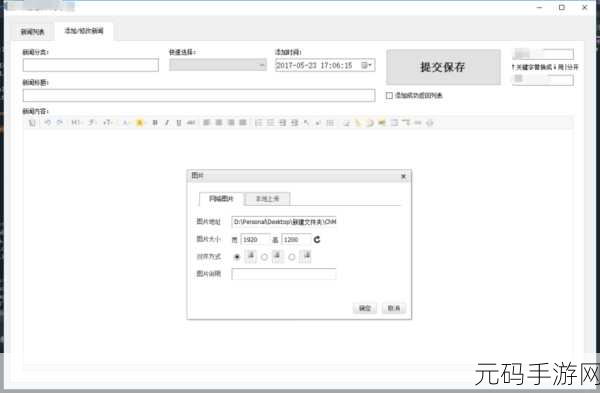Toggle italic formatting
The width and height of the screenshot is (600, 393).
pyautogui.click(x=167, y=122)
